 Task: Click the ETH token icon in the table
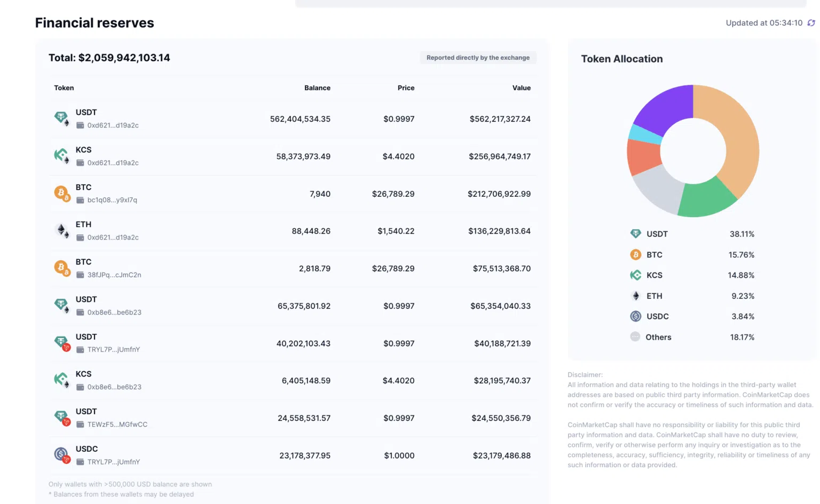[61, 230]
